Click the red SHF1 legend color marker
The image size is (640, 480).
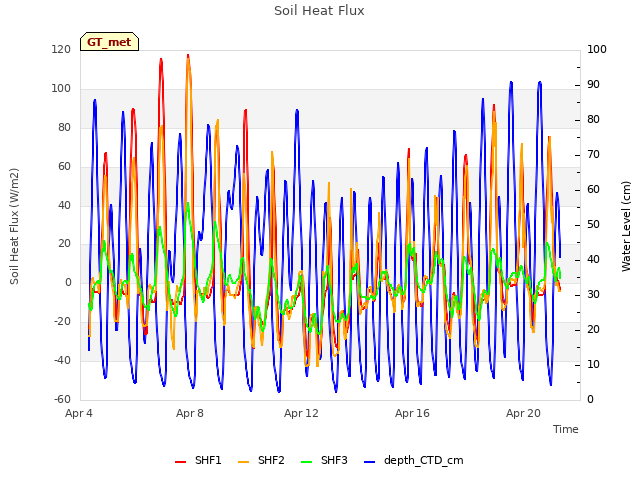(x=180, y=462)
